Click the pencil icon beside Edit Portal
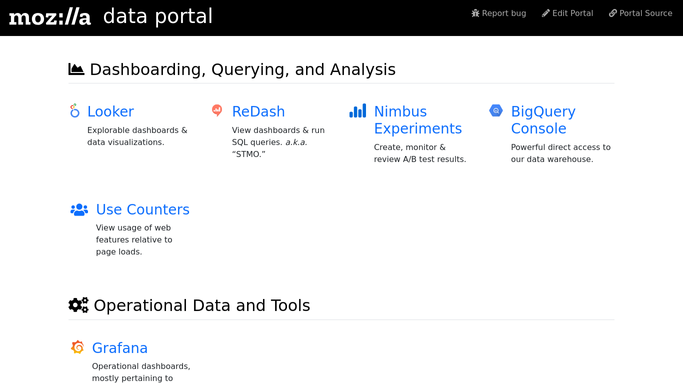This screenshot has width=683, height=384. pyautogui.click(x=546, y=13)
